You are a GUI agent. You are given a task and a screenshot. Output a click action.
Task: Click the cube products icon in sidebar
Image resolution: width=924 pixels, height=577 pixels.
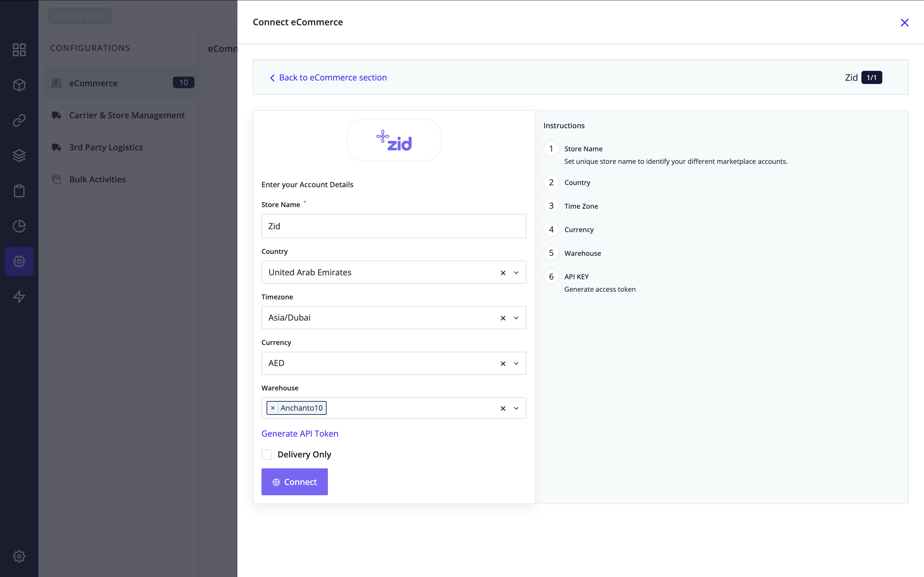coord(19,85)
